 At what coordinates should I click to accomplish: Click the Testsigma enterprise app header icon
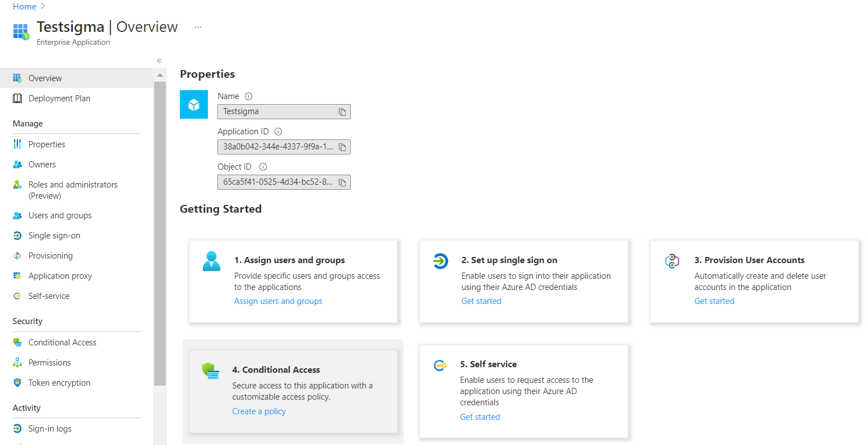click(21, 31)
